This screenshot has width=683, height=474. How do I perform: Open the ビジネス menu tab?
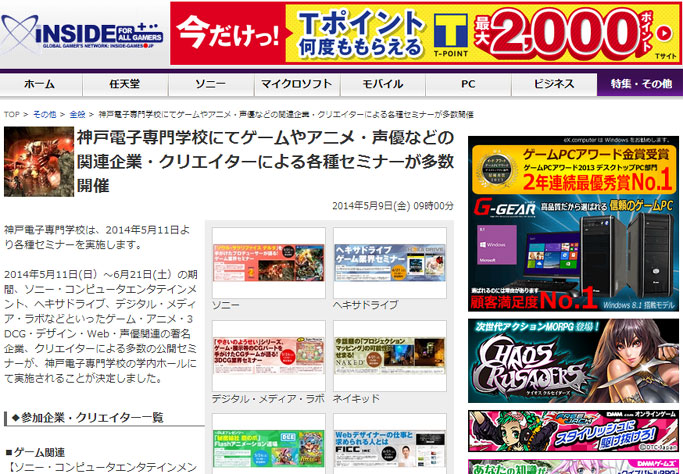554,84
